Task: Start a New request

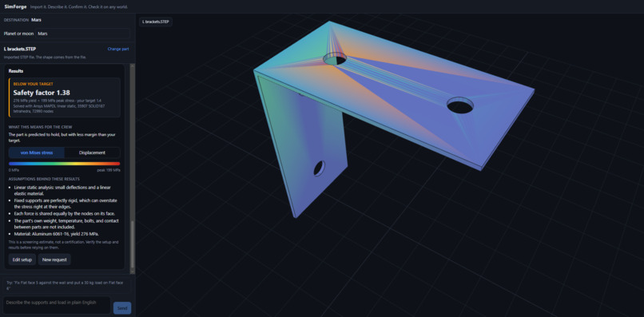Action: (54, 260)
